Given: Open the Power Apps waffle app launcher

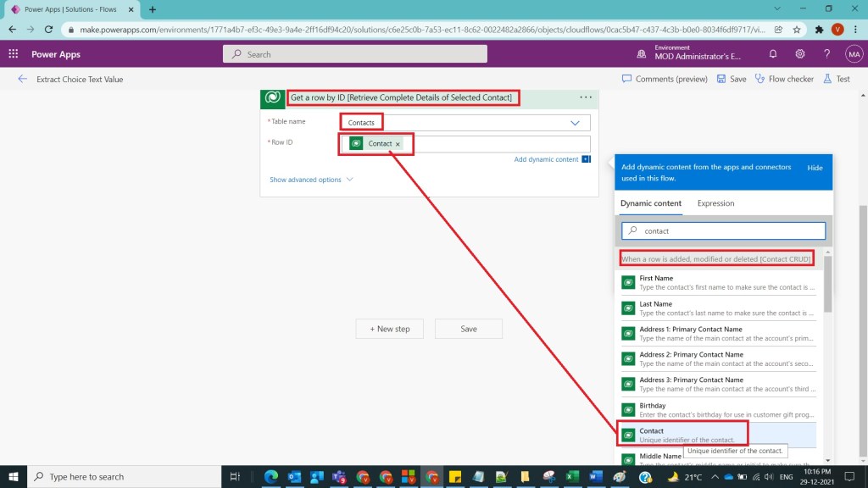Looking at the screenshot, I should point(14,53).
